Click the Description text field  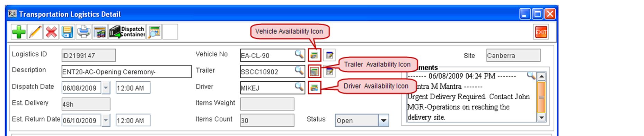[x=126, y=72]
